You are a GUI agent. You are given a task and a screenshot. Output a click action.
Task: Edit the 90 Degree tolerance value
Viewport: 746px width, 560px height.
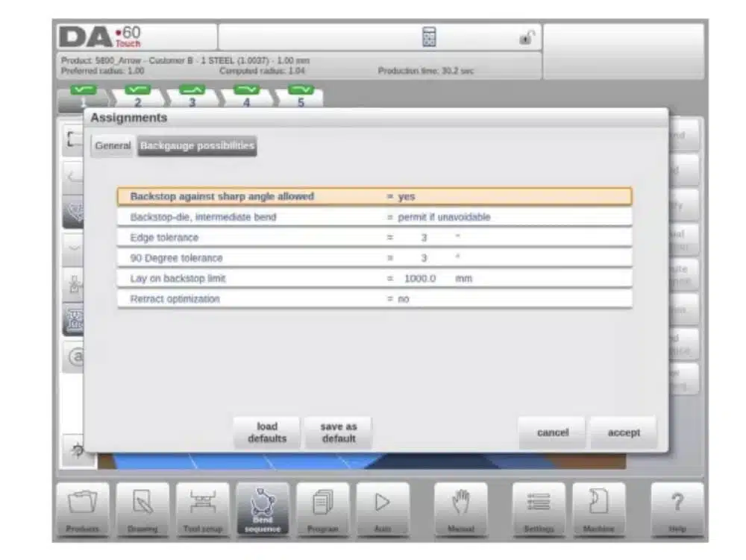pyautogui.click(x=424, y=258)
